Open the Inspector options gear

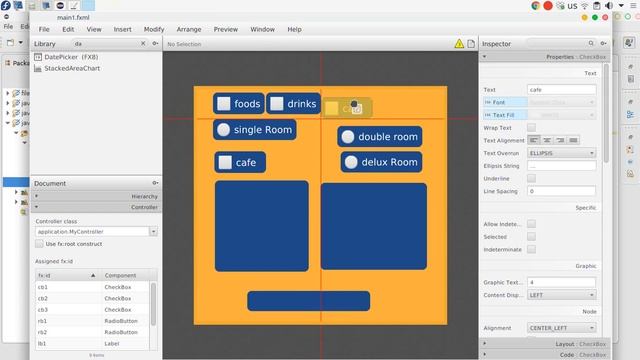(x=603, y=43)
